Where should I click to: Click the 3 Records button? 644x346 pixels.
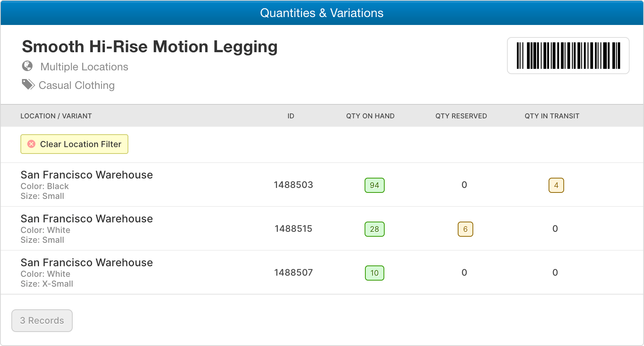click(42, 321)
